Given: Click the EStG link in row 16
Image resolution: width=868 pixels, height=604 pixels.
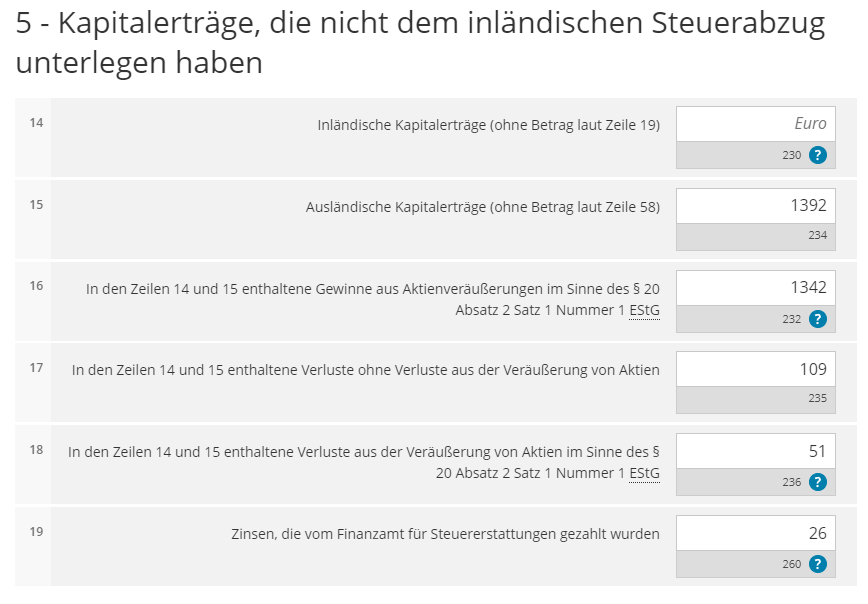Looking at the screenshot, I should click(644, 310).
